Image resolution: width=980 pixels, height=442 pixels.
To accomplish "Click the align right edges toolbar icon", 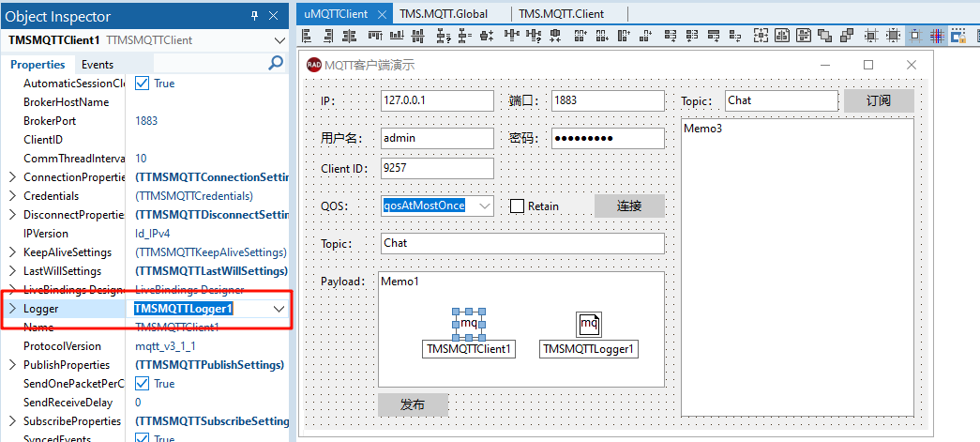I will pos(328,36).
